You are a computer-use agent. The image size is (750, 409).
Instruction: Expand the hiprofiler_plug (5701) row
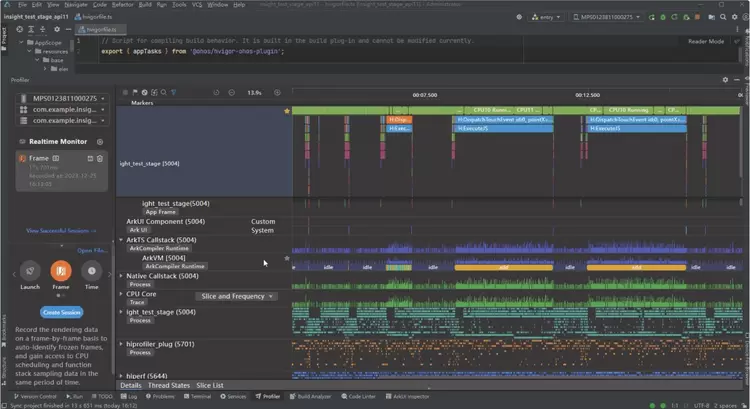pyautogui.click(x=122, y=344)
